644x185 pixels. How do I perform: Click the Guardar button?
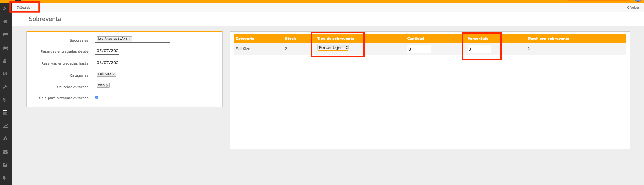tap(24, 8)
